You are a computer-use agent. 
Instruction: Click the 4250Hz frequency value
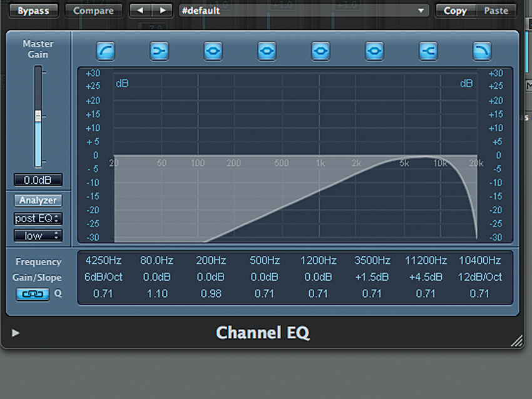(103, 260)
